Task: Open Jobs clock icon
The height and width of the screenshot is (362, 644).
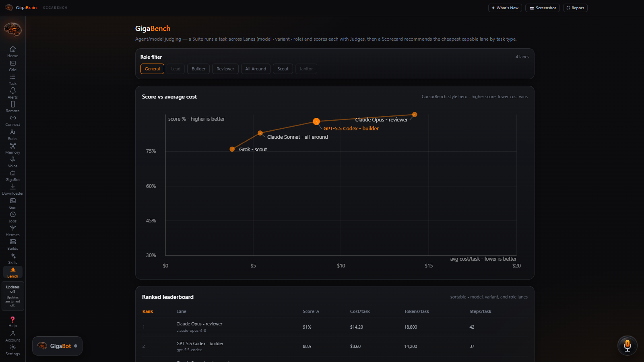Action: coord(13,217)
